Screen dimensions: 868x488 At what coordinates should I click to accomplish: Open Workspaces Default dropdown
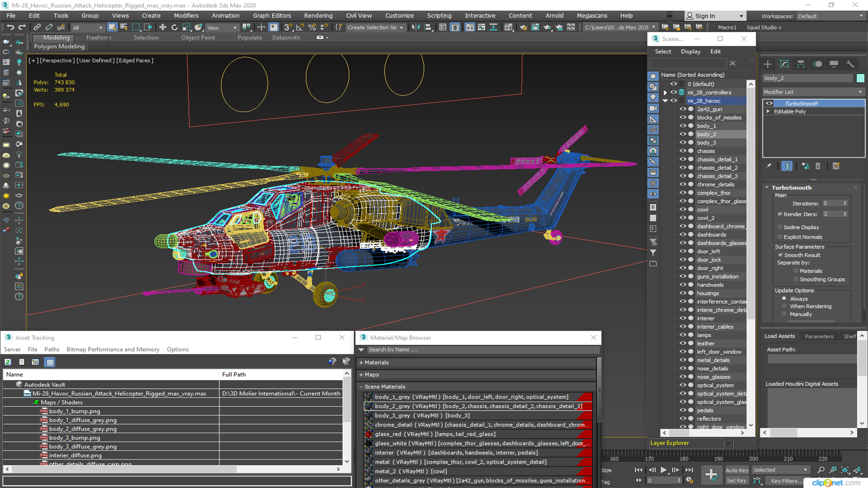830,16
